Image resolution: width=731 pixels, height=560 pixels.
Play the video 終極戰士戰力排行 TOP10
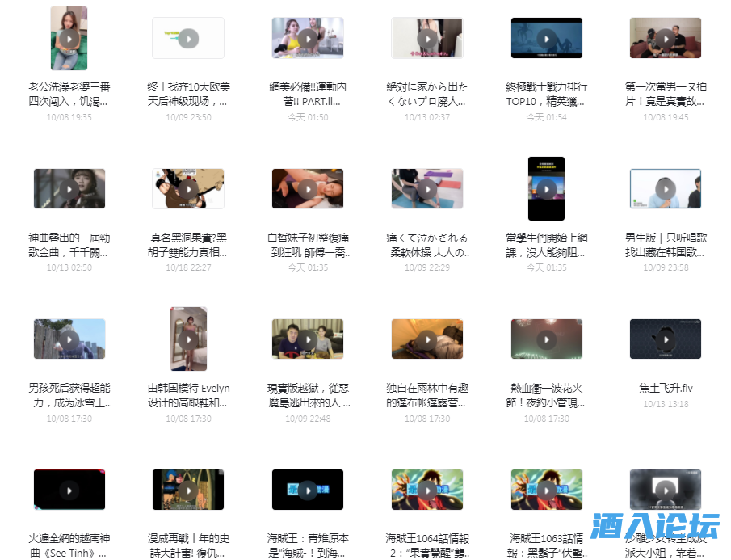tap(546, 39)
